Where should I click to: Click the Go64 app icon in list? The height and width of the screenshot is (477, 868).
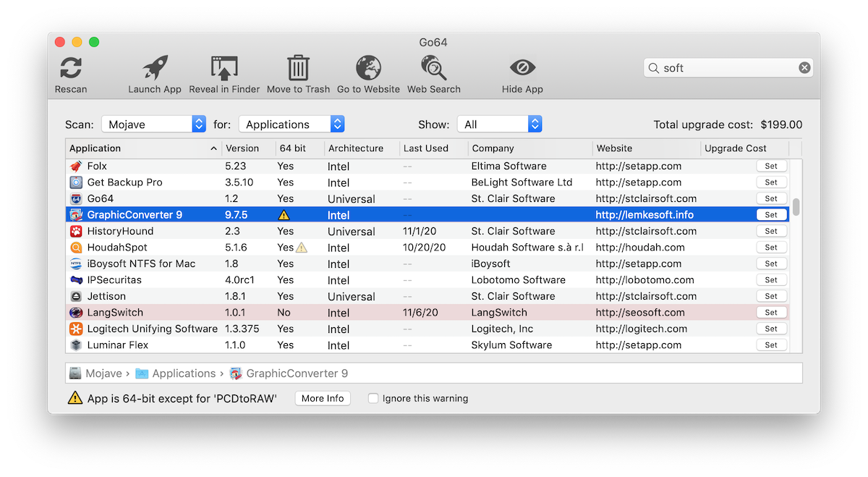point(76,198)
